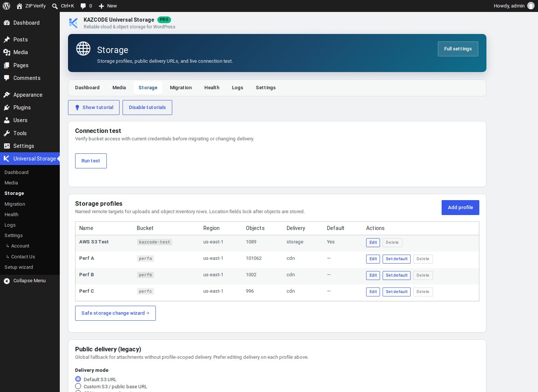The image size is (538, 392).
Task: Open Dashboard via gauge icon in sidebar
Action: [7, 23]
